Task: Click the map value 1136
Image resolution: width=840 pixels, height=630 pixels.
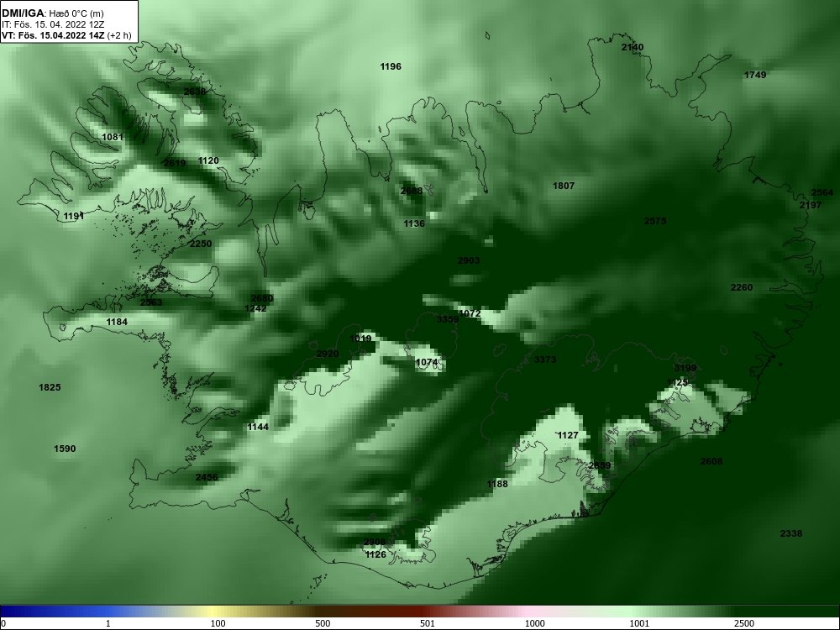Action: click(x=414, y=224)
